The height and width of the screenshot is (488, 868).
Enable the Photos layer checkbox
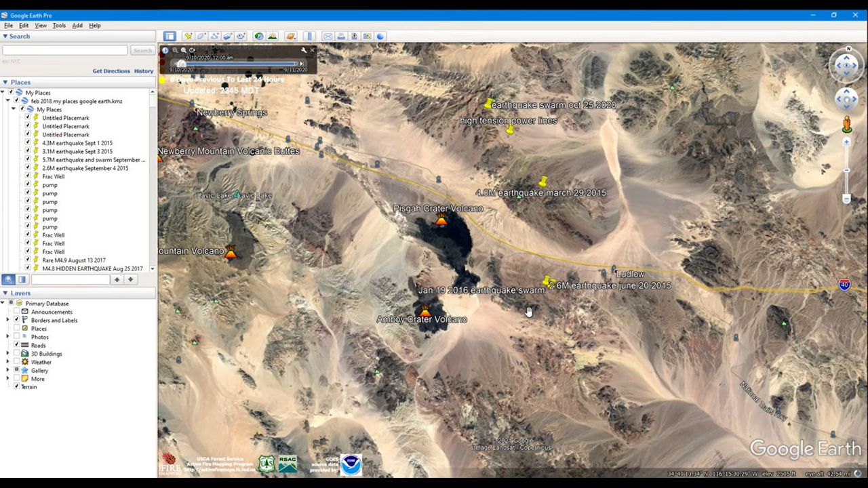click(x=16, y=337)
